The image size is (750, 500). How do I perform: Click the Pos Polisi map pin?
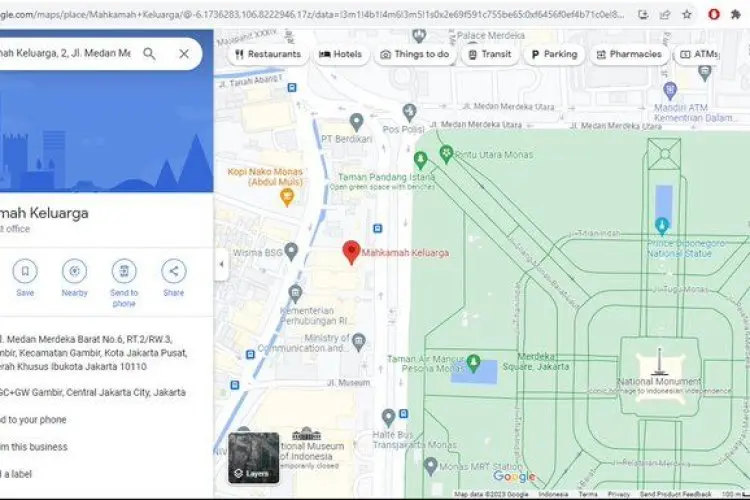tap(409, 113)
